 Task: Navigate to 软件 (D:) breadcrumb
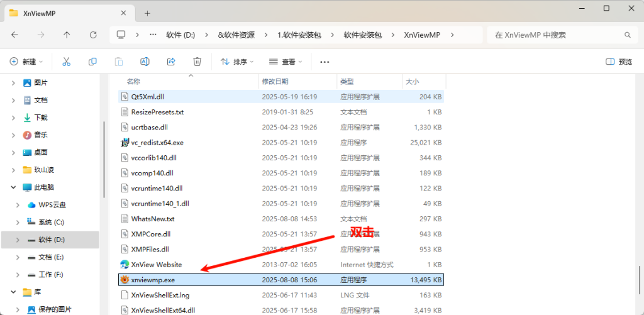tap(180, 35)
